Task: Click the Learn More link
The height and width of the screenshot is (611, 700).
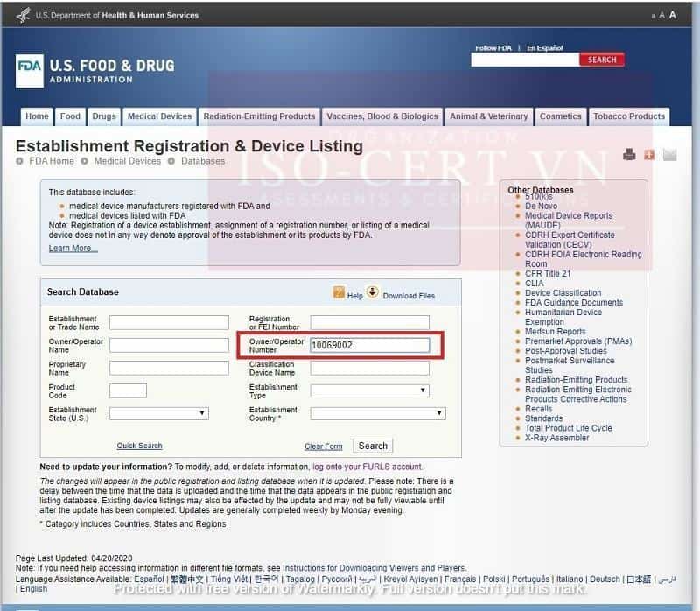Action: [x=73, y=249]
